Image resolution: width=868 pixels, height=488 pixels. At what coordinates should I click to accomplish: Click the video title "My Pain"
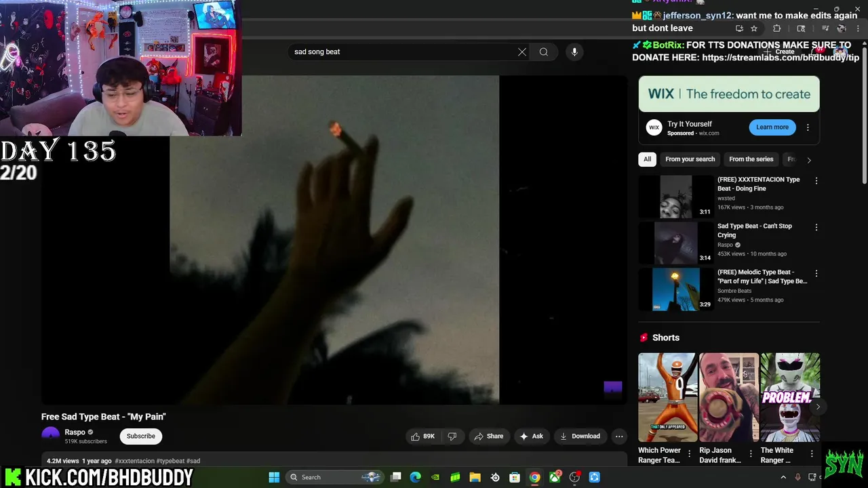[x=104, y=417]
